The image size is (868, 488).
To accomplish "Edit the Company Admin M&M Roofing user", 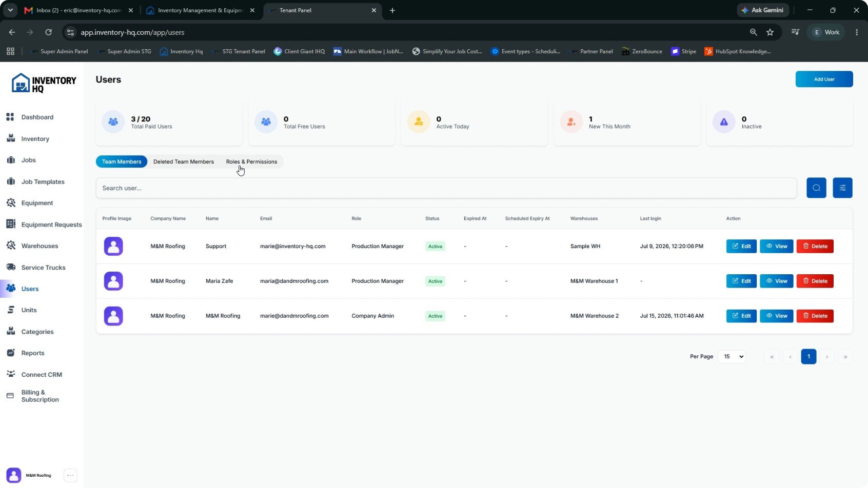I will tap(741, 316).
